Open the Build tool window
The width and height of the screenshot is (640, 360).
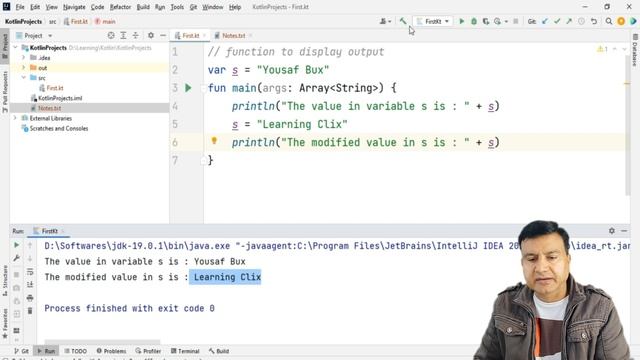tap(219, 351)
